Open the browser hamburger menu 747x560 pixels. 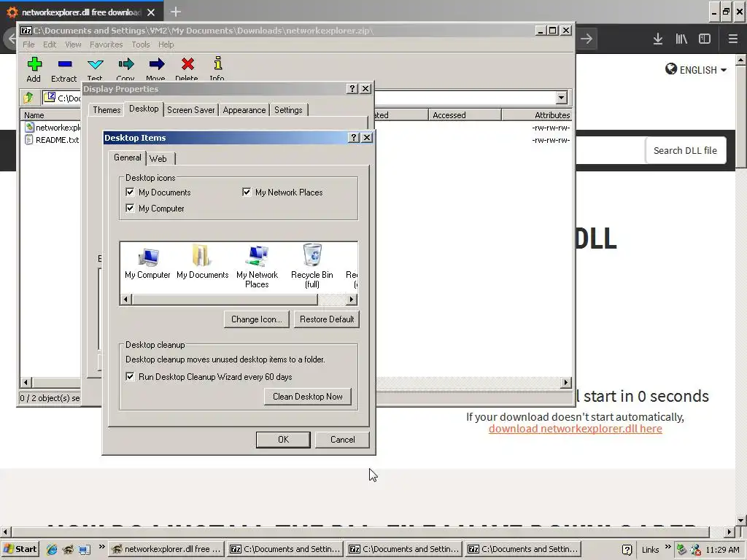(x=733, y=39)
